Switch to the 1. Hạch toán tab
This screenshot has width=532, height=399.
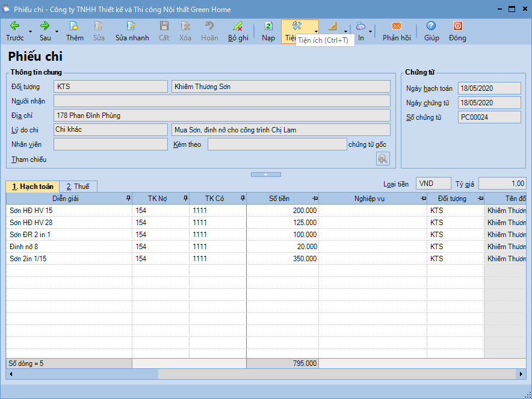(32, 187)
